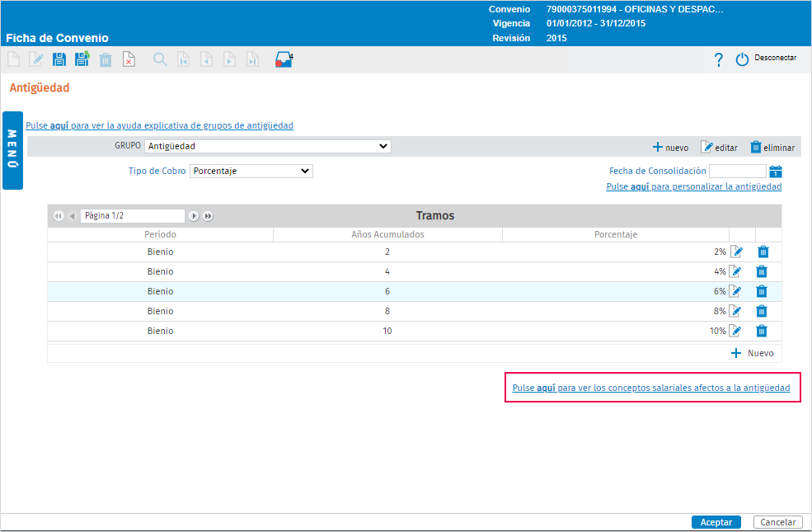Open the personalizar la antigüedad link
Viewport: 812px width, 532px height.
click(694, 186)
